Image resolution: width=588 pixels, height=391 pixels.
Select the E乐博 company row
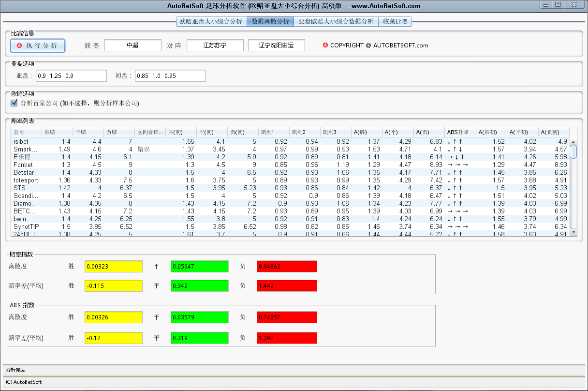point(290,157)
